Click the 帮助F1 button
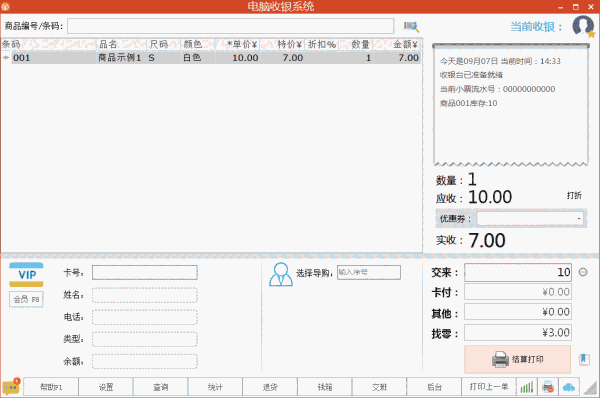The width and height of the screenshot is (600, 398). point(51,387)
